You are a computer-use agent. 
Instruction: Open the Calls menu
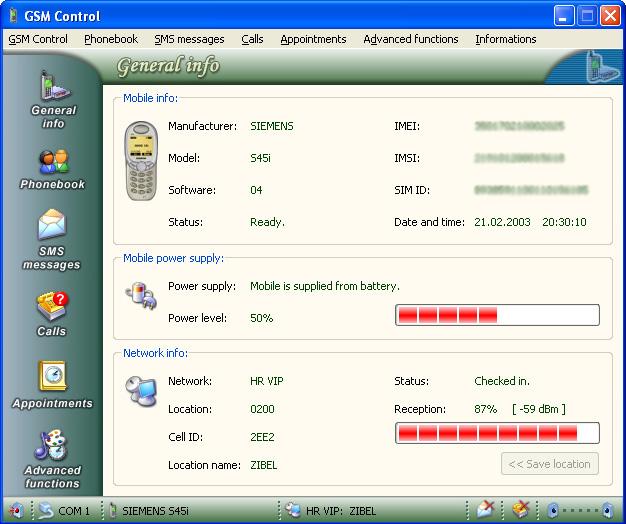pos(252,39)
